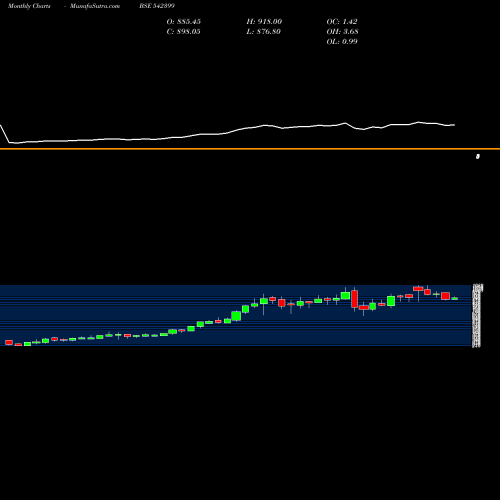Click the first red candlestick at the chart's left
The height and width of the screenshot is (500, 500).
point(9,342)
